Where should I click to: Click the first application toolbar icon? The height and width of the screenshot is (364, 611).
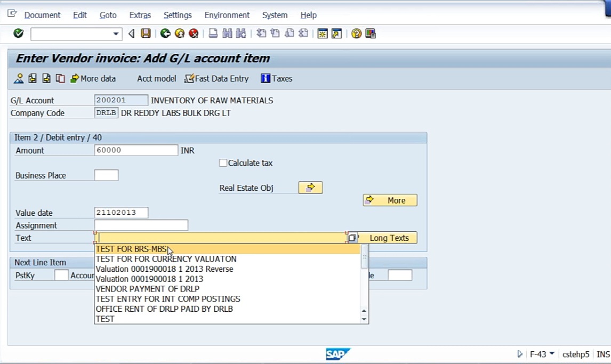point(18,79)
